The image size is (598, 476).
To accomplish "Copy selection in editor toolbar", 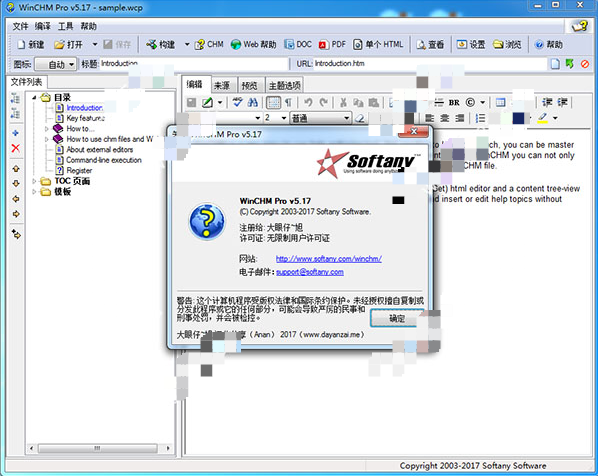I will pos(358,102).
